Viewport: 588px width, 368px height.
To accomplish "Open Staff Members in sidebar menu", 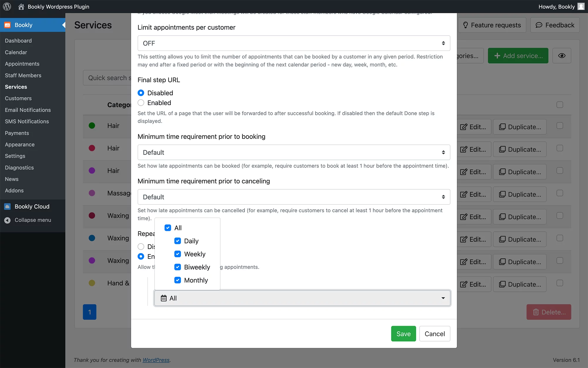I will pos(23,75).
